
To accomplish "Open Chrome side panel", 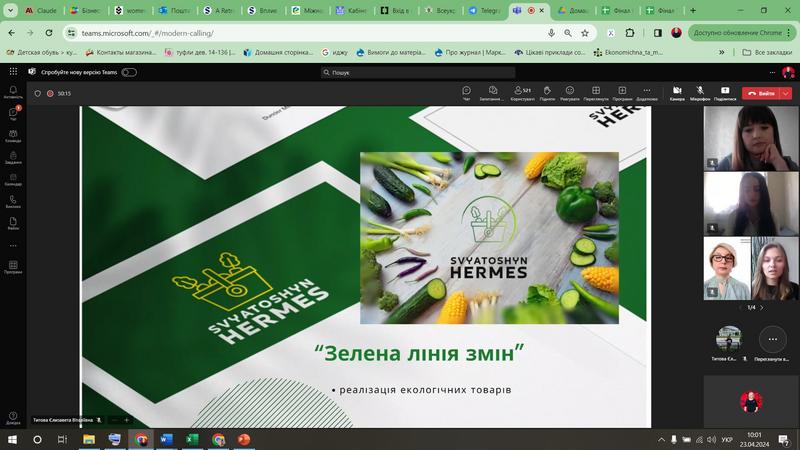I will [658, 33].
